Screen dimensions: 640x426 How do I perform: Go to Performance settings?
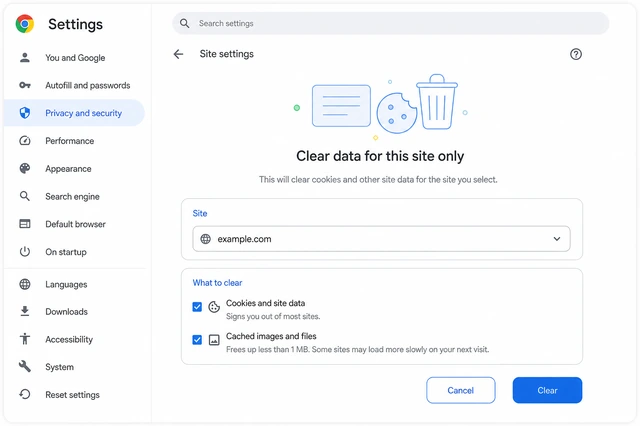(x=75, y=141)
